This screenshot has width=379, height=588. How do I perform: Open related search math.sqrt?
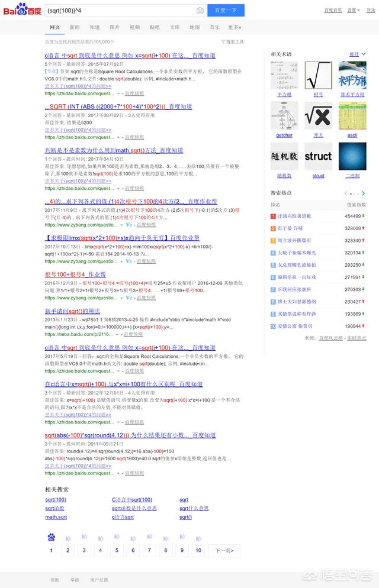pyautogui.click(x=56, y=517)
